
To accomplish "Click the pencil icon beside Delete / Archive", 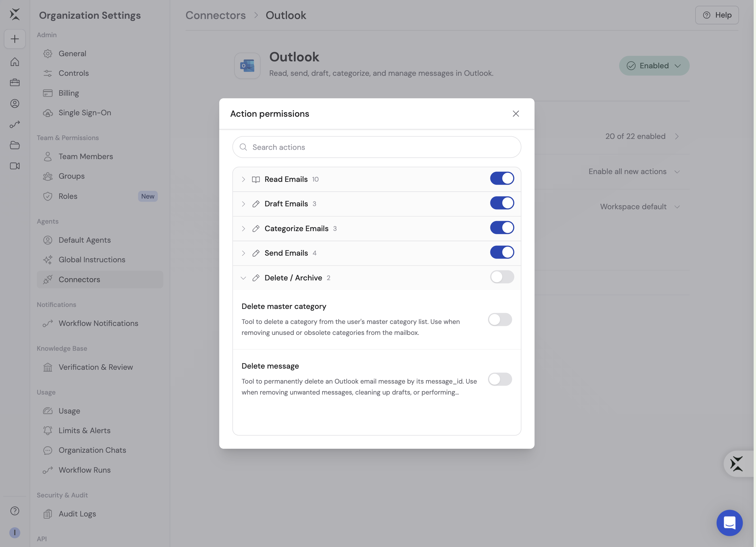I will pyautogui.click(x=256, y=278).
